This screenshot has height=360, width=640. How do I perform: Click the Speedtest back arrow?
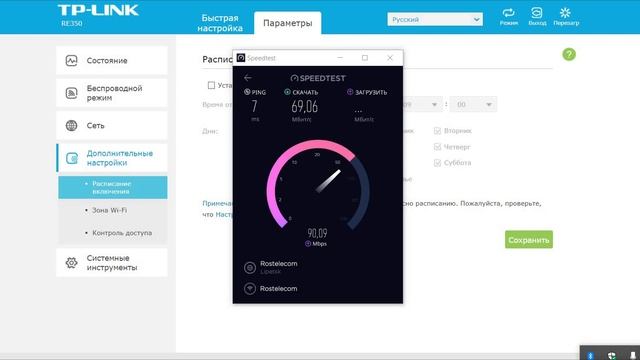(248, 78)
